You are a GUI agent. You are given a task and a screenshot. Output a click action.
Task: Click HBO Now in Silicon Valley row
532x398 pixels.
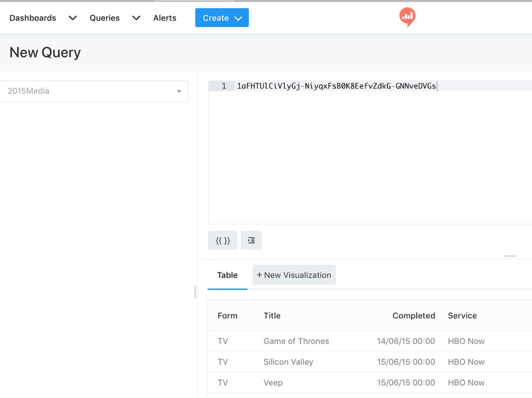tap(466, 362)
